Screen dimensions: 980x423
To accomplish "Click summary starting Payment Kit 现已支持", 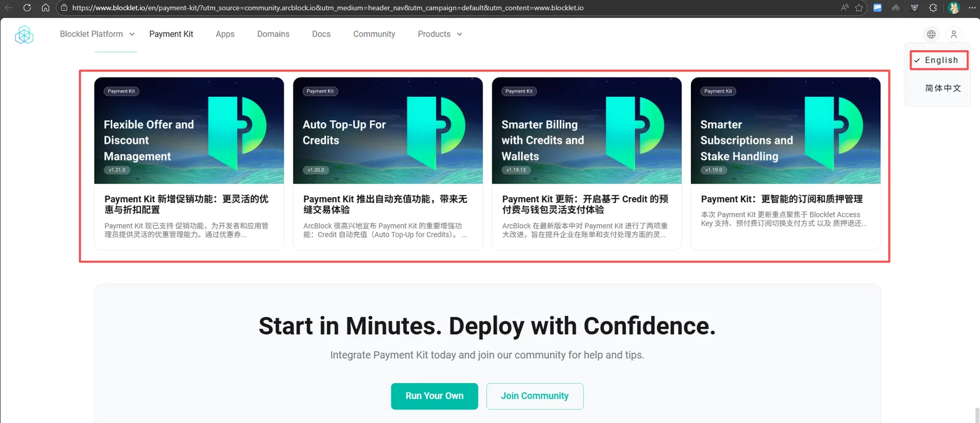I will [186, 230].
